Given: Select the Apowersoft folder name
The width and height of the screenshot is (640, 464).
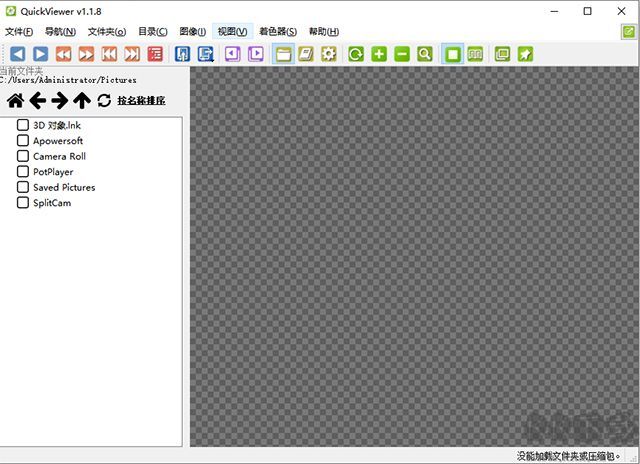Looking at the screenshot, I should pos(58,141).
